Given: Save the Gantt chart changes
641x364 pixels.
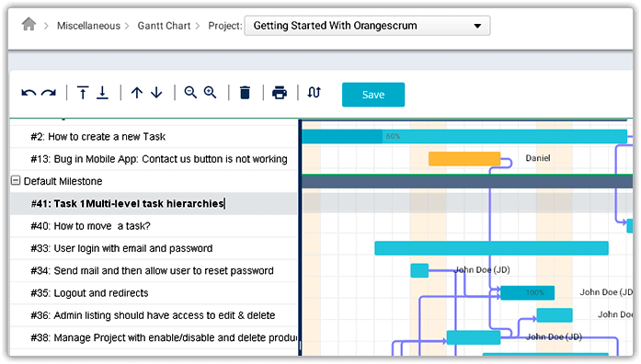Looking at the screenshot, I should (x=373, y=95).
